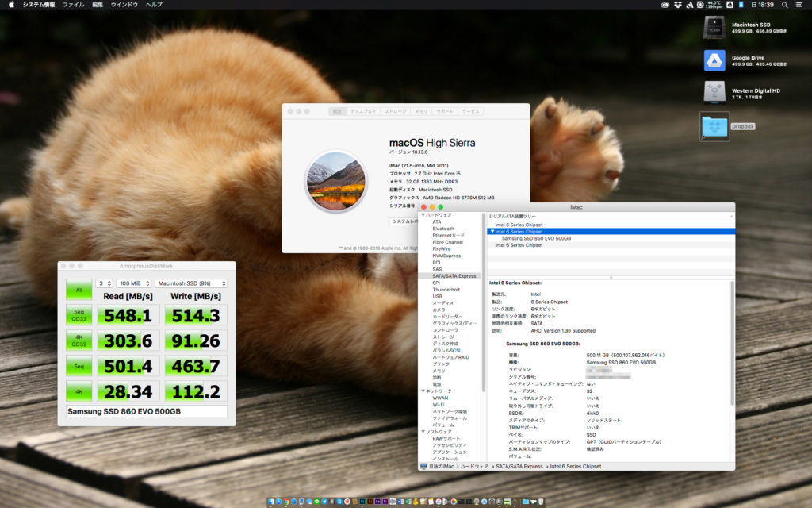Open Excel from the Dock
812x508 pixels.
point(408,502)
